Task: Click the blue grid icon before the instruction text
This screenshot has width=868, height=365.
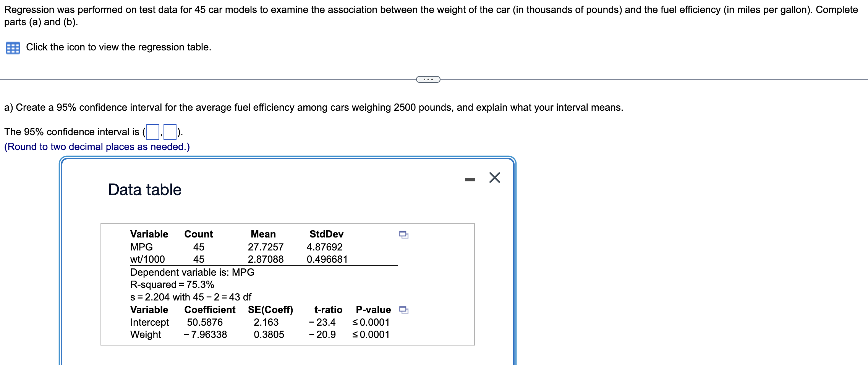Action: (13, 47)
